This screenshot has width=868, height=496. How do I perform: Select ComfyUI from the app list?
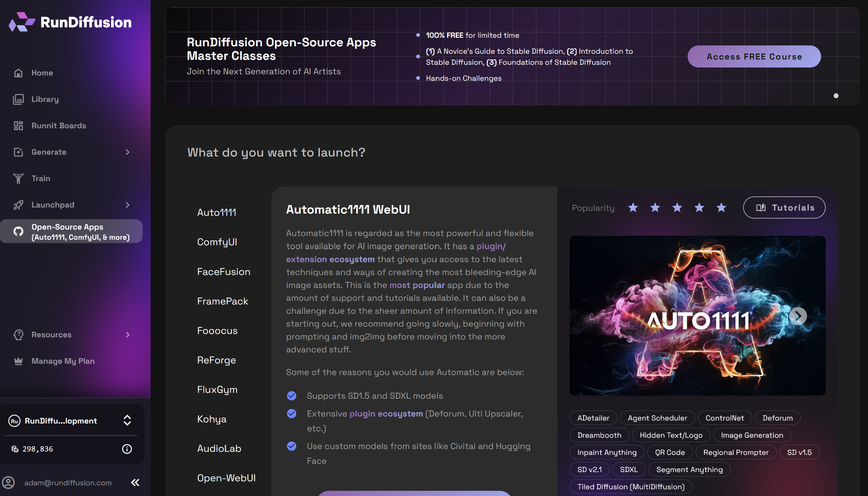217,242
